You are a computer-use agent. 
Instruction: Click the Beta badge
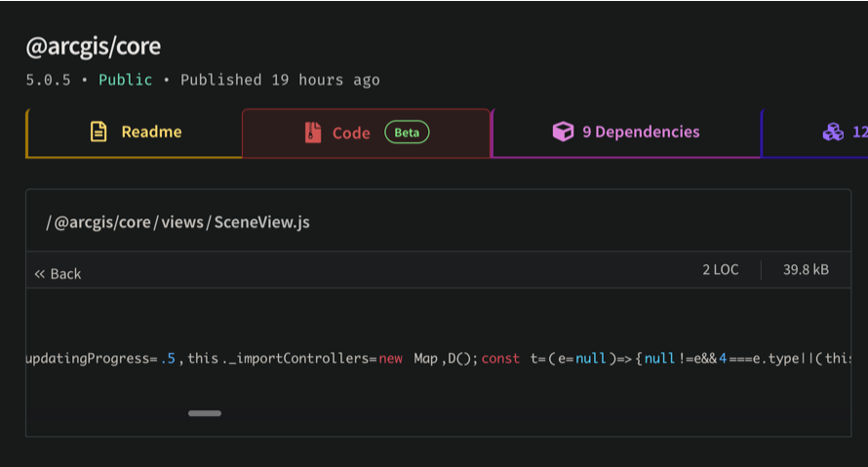click(407, 133)
